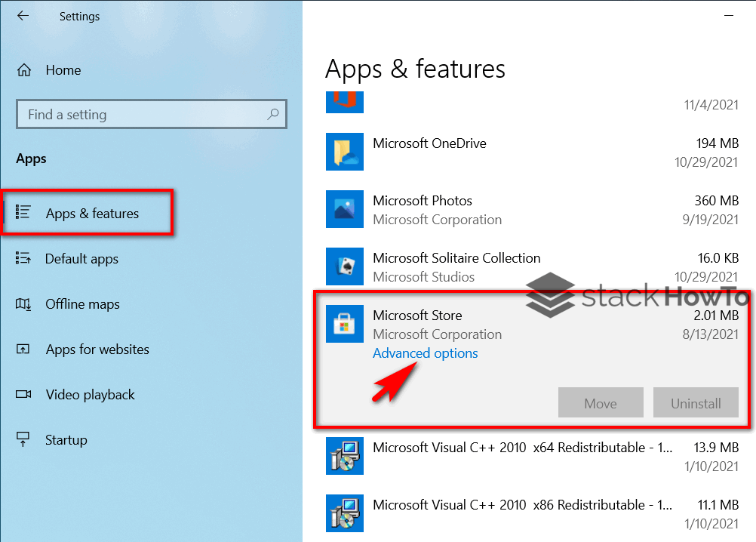756x542 pixels.
Task: Open the Apps & features page
Action: [x=92, y=213]
